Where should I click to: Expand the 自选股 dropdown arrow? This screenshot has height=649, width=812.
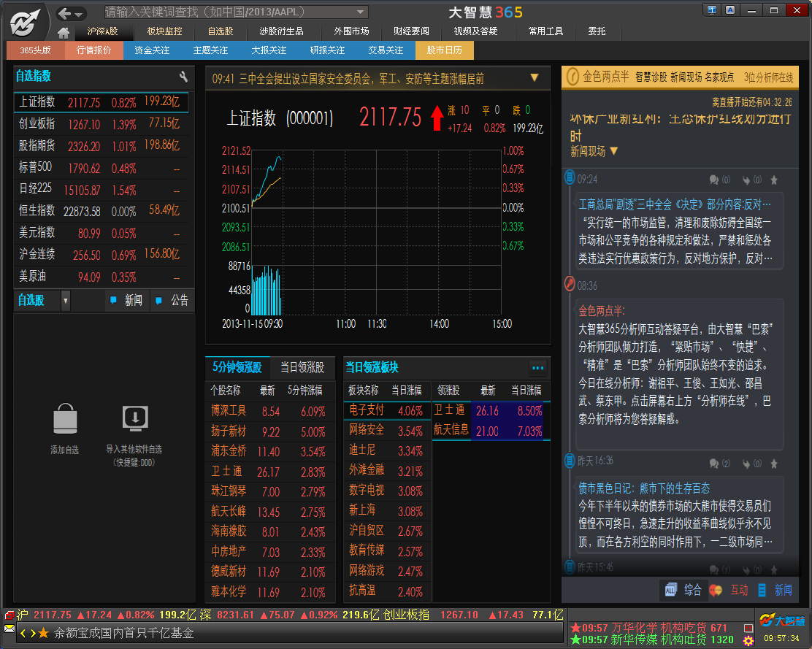pos(65,300)
